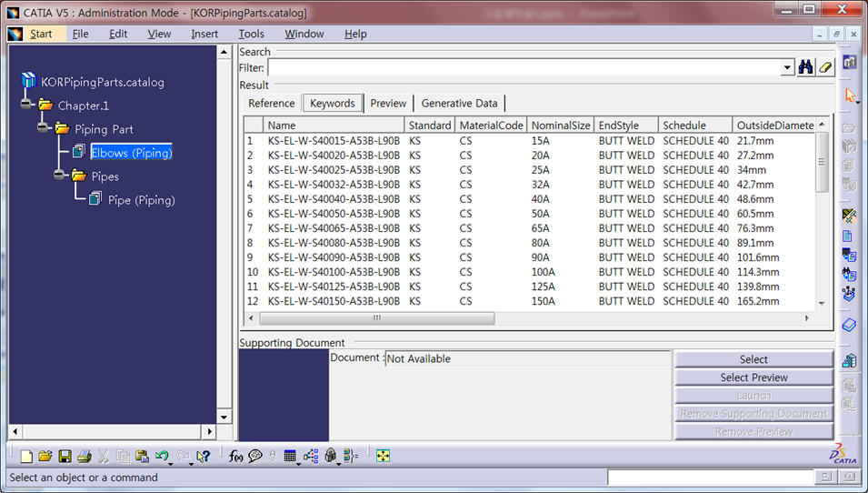Open the Lock icon dropdown arrow
Image resolution: width=868 pixels, height=493 pixels.
pos(338,463)
